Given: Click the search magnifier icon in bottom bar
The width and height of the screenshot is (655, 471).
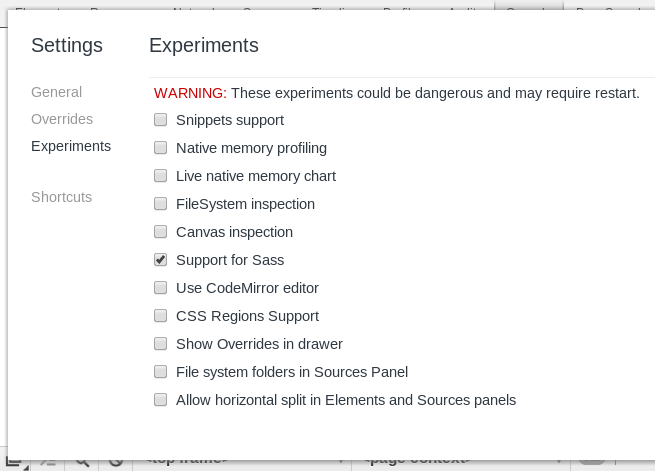Looking at the screenshot, I should (x=83, y=461).
